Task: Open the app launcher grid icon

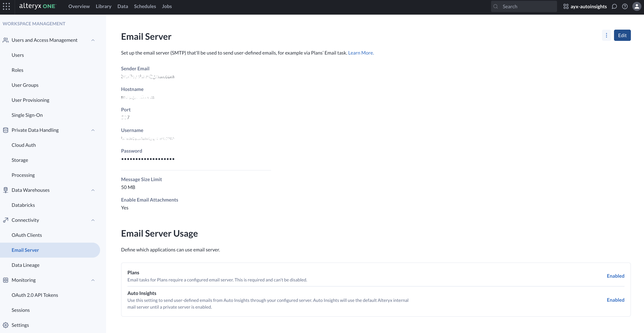Action: point(6,6)
